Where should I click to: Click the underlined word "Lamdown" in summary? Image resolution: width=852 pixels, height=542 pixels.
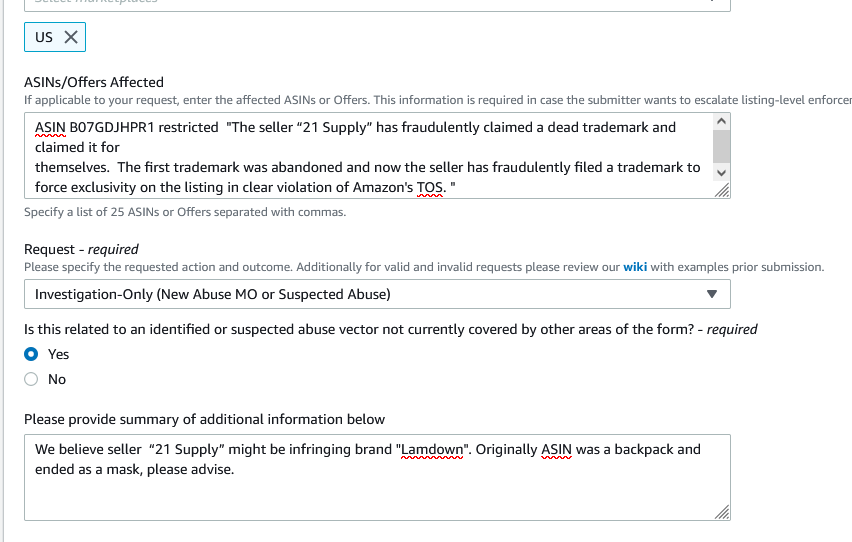[432, 450]
